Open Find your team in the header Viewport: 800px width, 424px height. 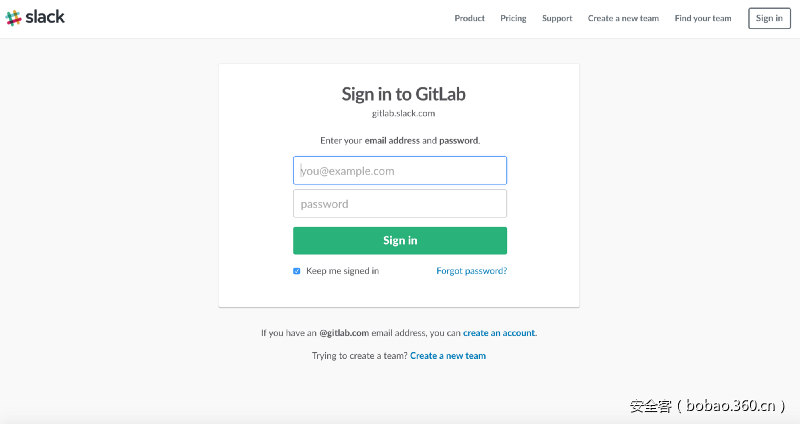pos(703,18)
